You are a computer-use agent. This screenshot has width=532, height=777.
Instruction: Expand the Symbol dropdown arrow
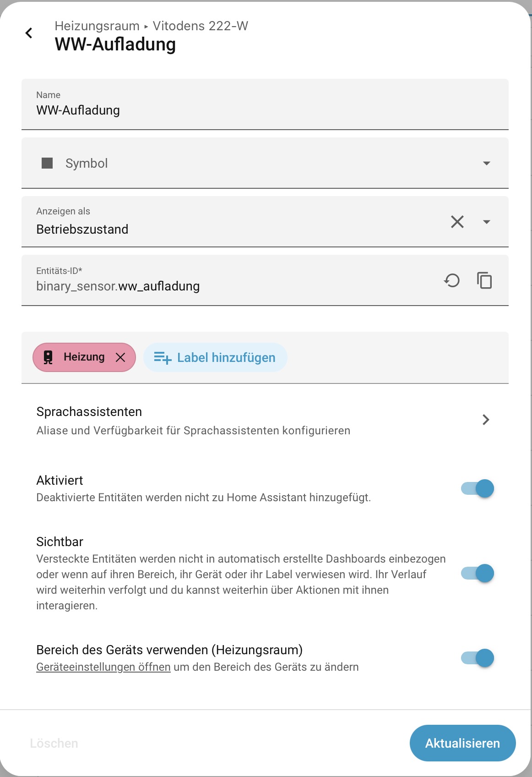click(487, 163)
